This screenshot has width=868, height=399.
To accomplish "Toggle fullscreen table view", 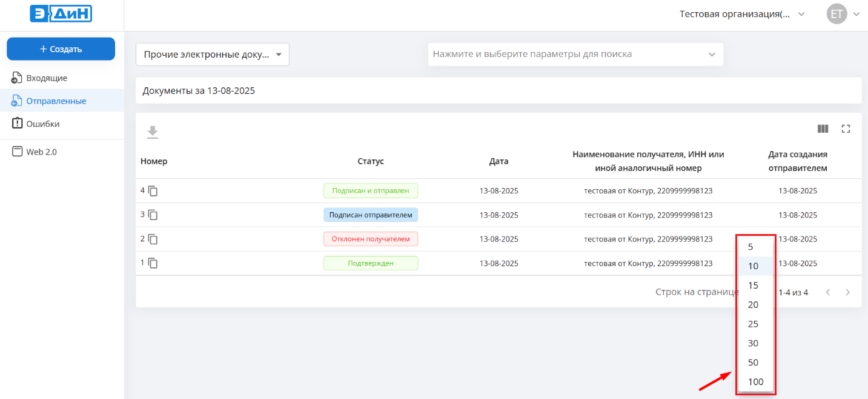I will tap(846, 129).
